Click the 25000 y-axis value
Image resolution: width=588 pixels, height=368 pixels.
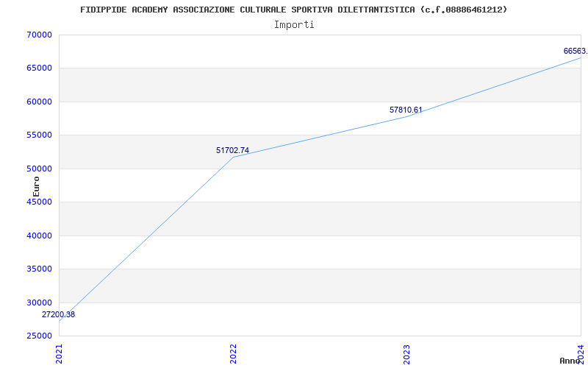coord(39,336)
